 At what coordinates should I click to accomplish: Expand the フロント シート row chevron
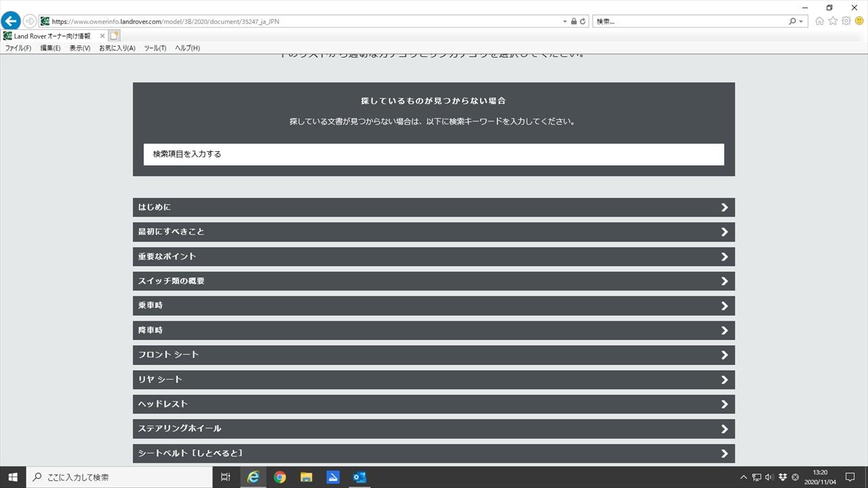(724, 355)
